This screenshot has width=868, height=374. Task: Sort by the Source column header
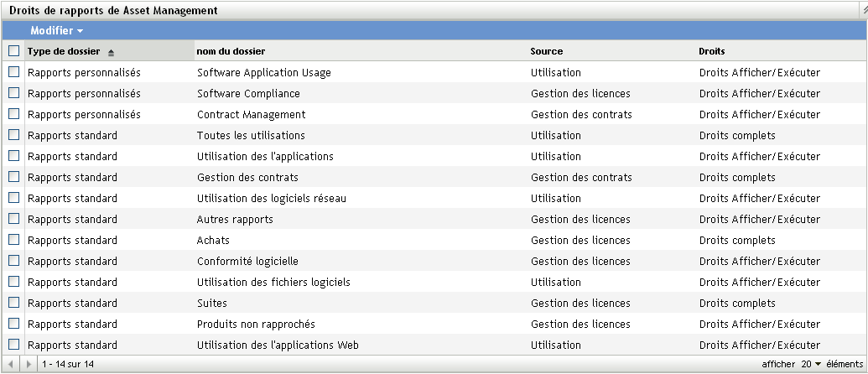tap(547, 52)
